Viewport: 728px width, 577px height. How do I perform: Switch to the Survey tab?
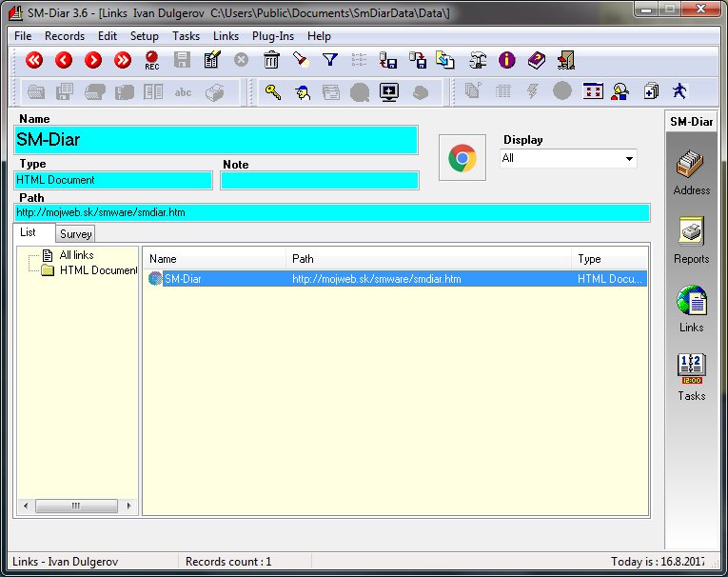coord(76,233)
